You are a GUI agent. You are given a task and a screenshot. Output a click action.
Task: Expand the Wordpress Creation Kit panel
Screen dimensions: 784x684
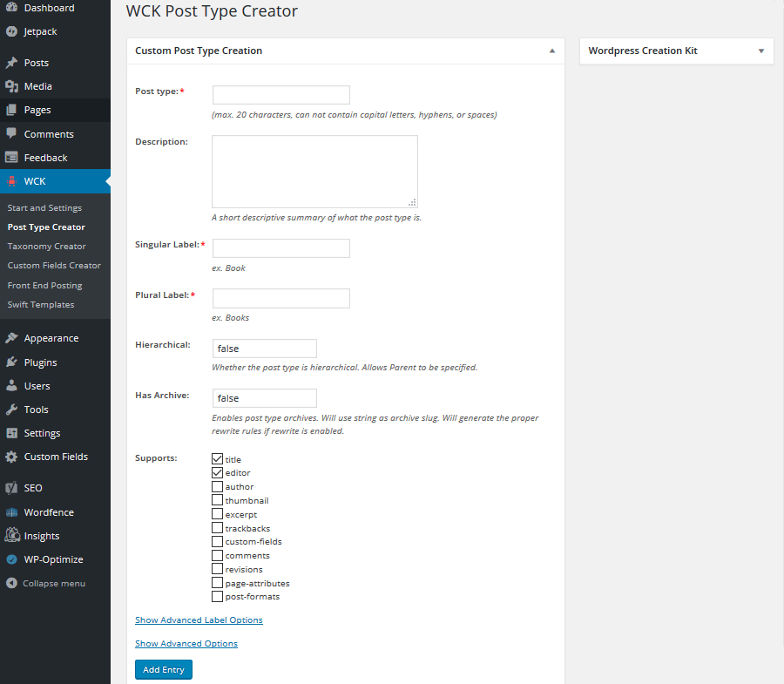coord(761,51)
